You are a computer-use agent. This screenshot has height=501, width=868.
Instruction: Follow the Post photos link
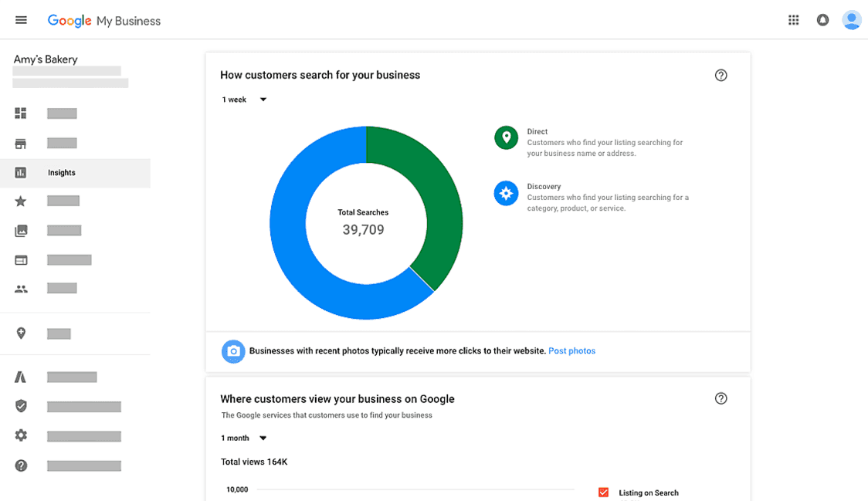(571, 351)
